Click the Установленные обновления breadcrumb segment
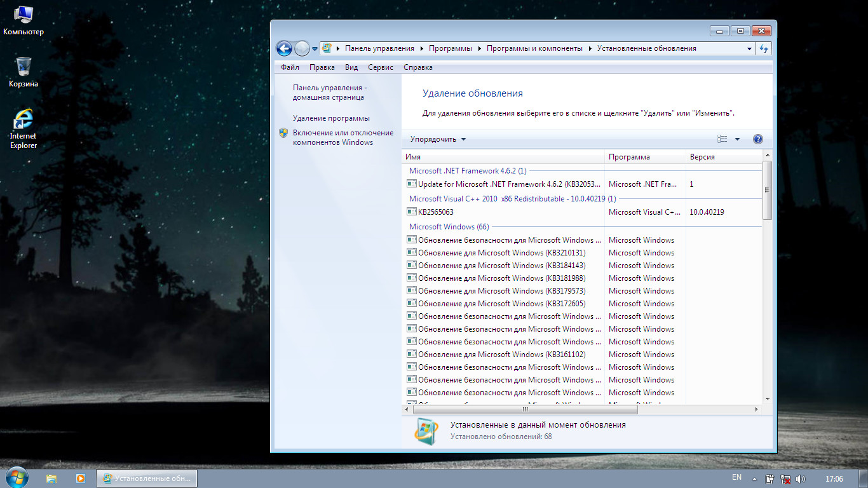 point(646,48)
